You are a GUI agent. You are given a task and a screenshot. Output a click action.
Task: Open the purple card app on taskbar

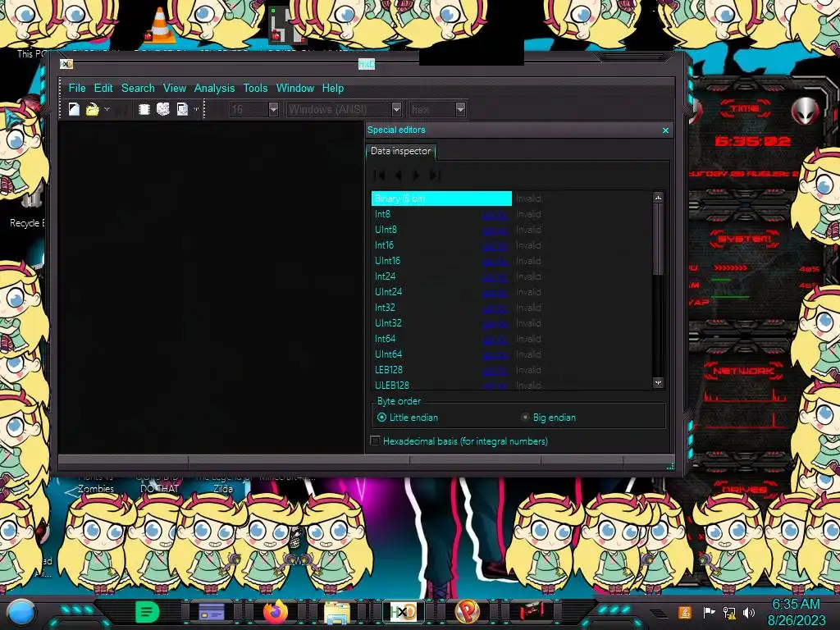click(211, 611)
